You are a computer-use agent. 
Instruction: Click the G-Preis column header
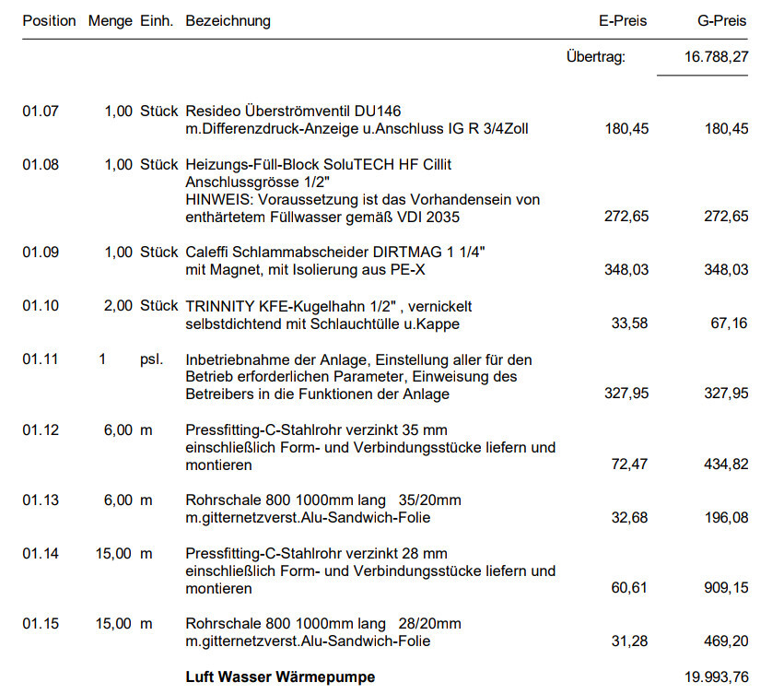721,20
